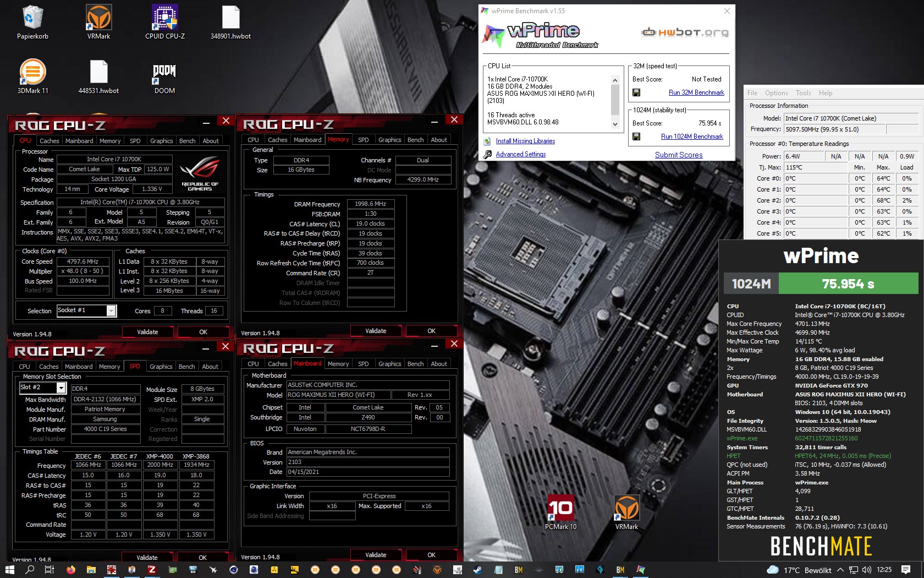924x578 pixels.
Task: Click Run 32M Benchmark link
Action: [696, 92]
